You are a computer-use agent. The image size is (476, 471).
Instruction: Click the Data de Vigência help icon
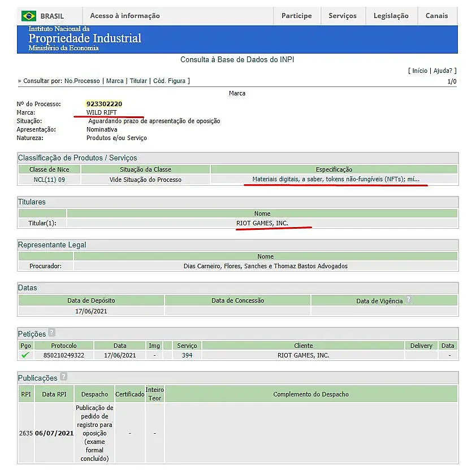409,299
